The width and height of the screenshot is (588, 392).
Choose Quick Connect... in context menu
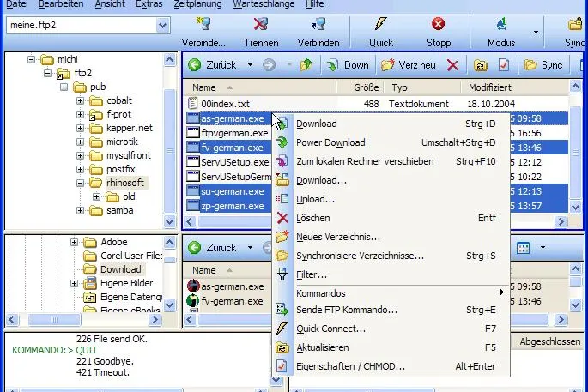coord(391,329)
